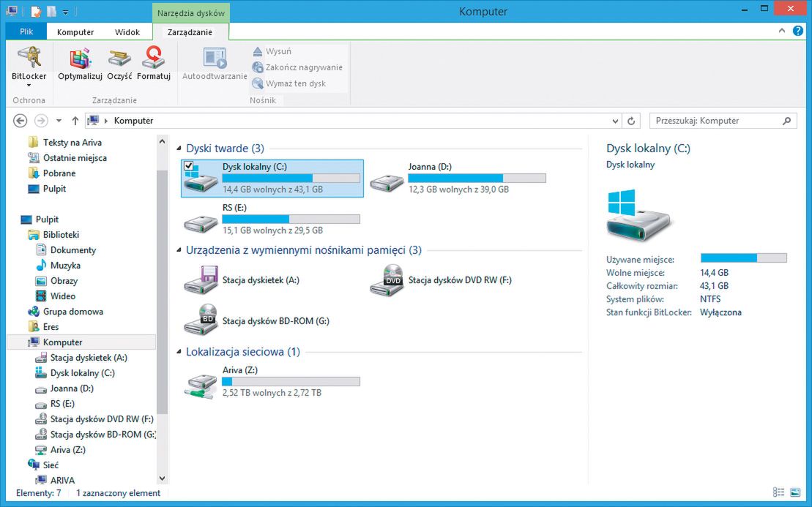Viewport: 812px width, 507px height.
Task: Open the address bar history dropdown
Action: tap(615, 121)
